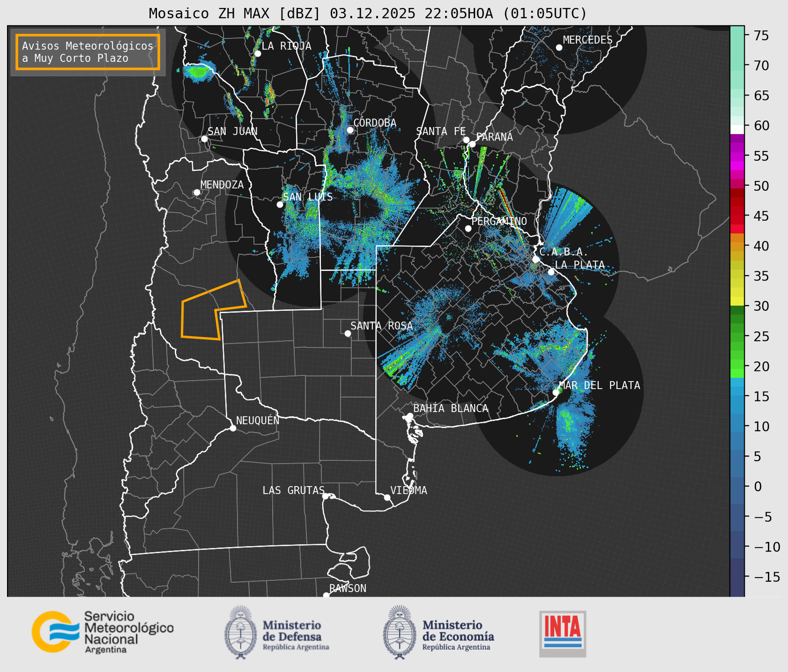Click the 25 dBZ green band on the scale
This screenshot has height=672, width=788.
pos(737,336)
